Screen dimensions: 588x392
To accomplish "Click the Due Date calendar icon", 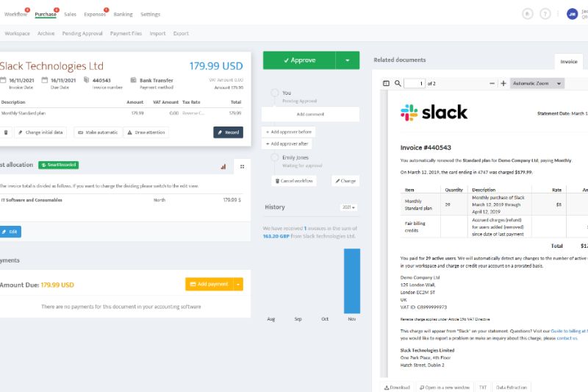I will click(45, 80).
